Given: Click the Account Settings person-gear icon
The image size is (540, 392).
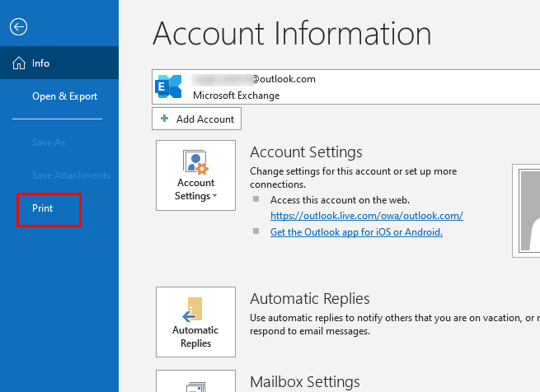Looking at the screenshot, I should point(195,161).
